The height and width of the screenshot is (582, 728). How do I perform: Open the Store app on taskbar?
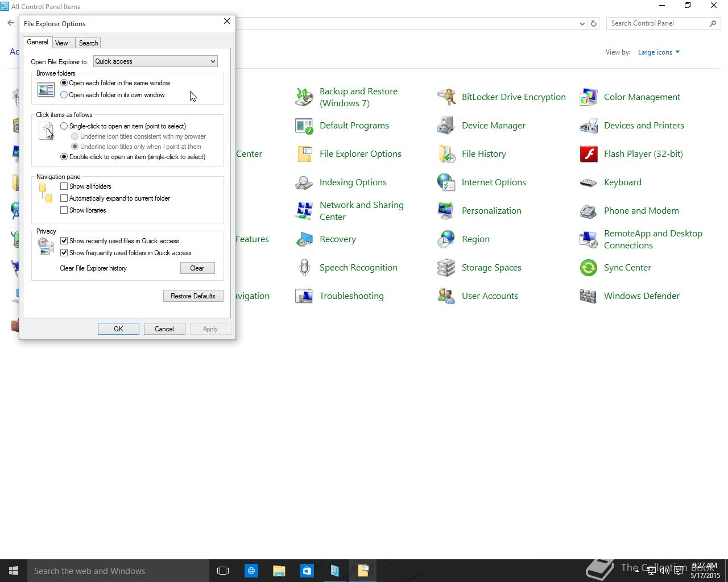click(307, 571)
